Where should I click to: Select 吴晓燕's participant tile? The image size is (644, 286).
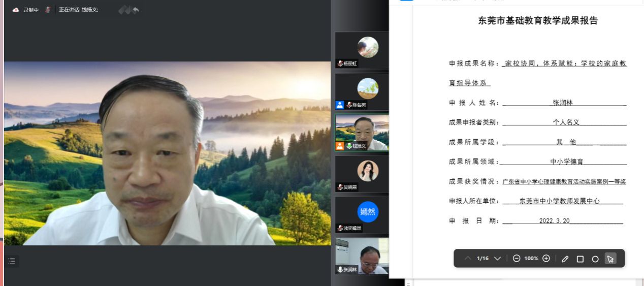pos(362,174)
